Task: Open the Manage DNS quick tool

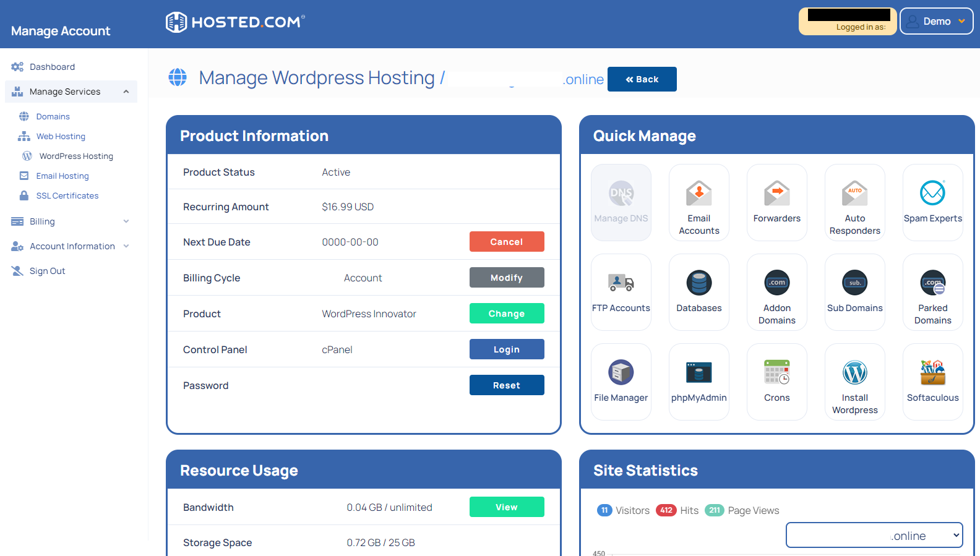Action: point(621,202)
